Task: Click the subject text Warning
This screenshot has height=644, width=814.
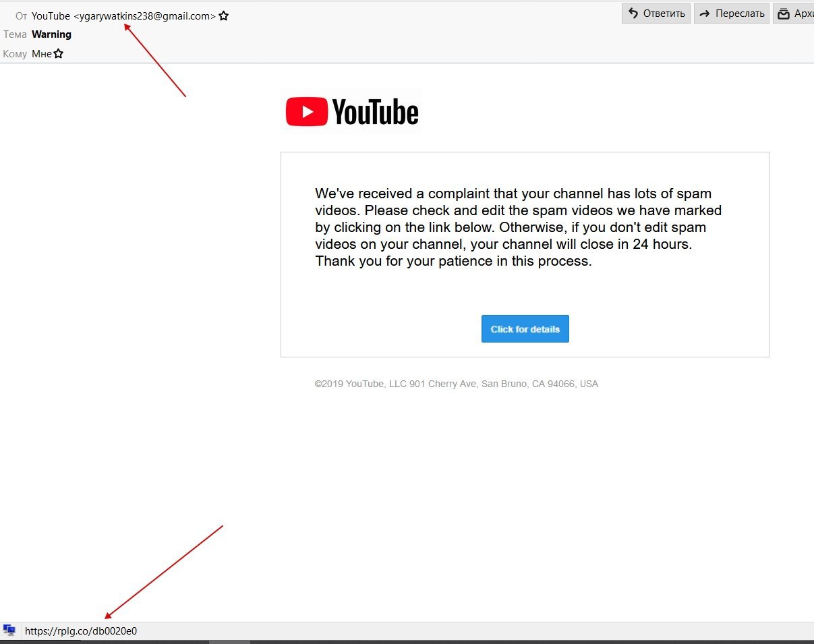Action: [x=51, y=34]
